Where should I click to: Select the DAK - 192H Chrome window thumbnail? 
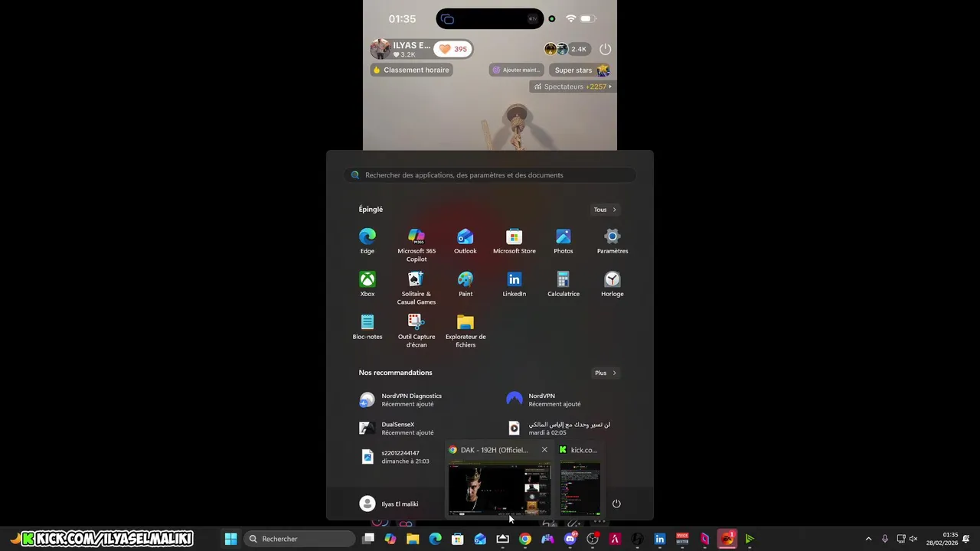coord(499,489)
